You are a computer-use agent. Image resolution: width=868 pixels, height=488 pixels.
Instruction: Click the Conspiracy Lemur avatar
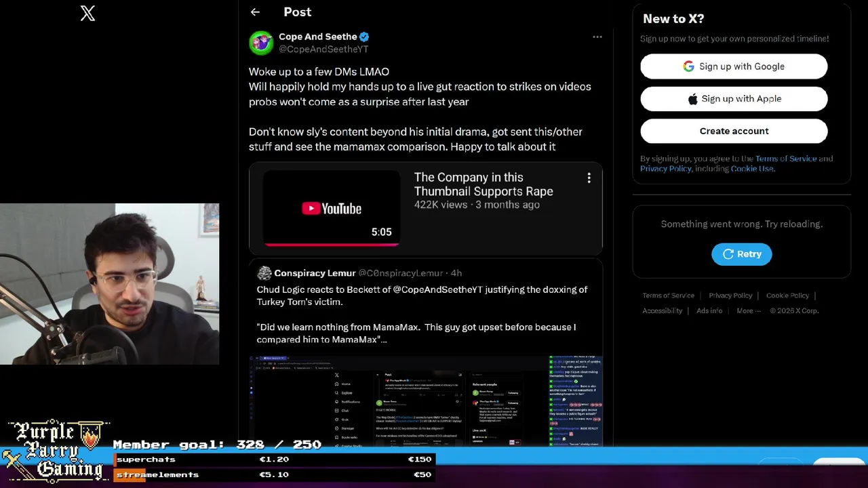264,273
